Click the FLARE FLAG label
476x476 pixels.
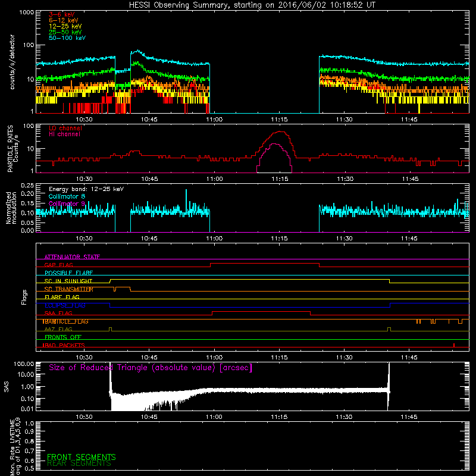62,297
